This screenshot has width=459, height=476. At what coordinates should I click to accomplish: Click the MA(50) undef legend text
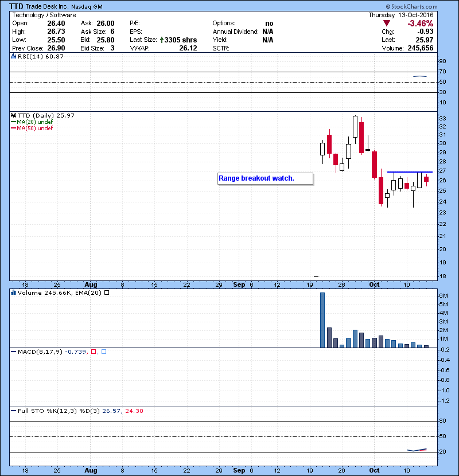pos(34,128)
